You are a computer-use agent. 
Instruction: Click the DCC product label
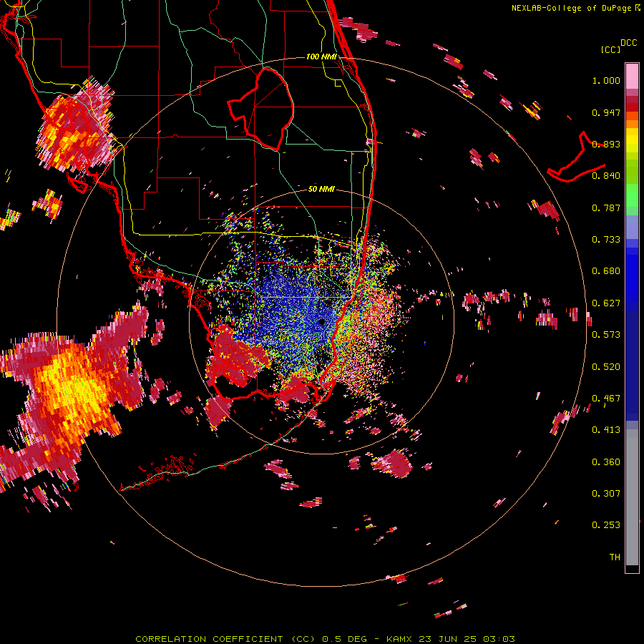628,43
